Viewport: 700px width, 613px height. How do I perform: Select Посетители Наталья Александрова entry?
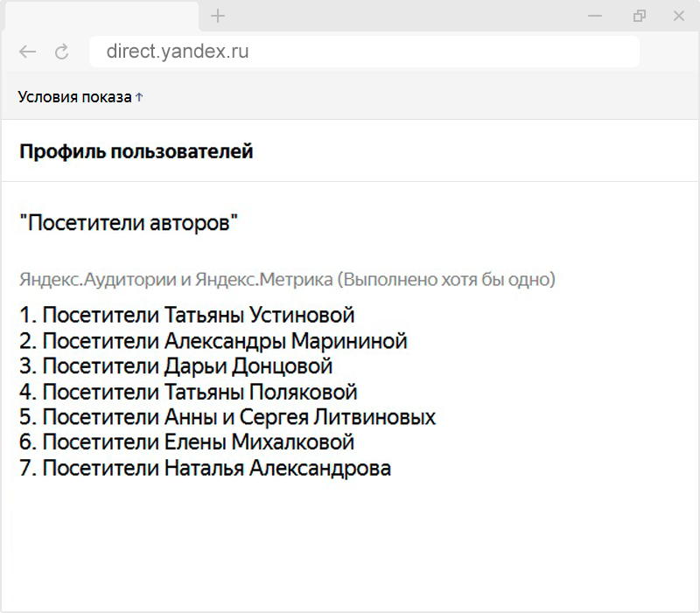click(x=205, y=468)
